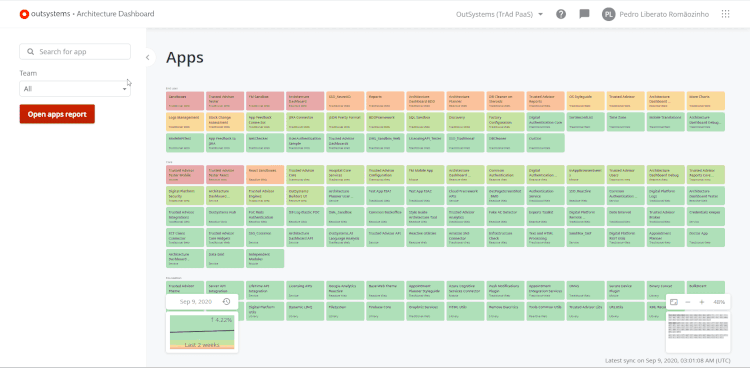Select the red Sandboxes app tile
Viewport: 750px width, 368px height.
click(185, 100)
